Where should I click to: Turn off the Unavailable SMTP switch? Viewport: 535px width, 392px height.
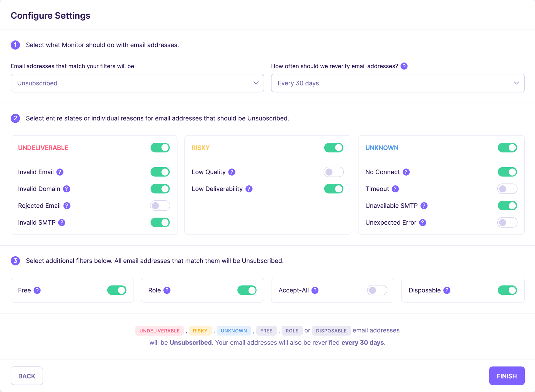click(x=507, y=206)
